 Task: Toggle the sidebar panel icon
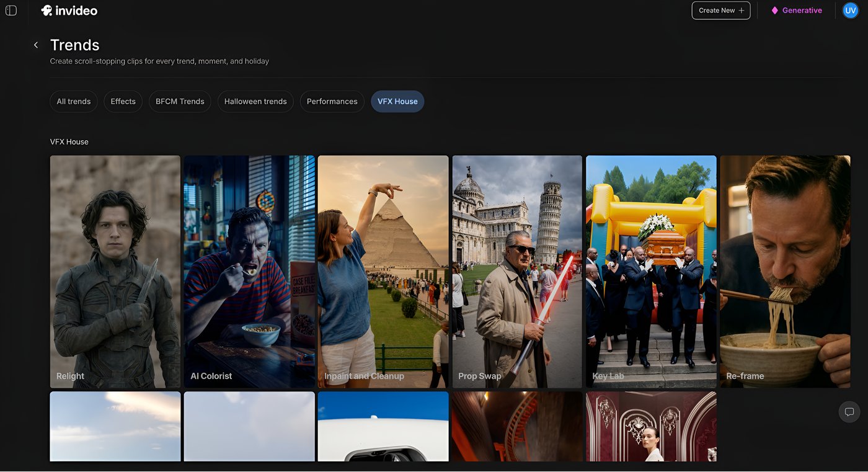click(11, 11)
